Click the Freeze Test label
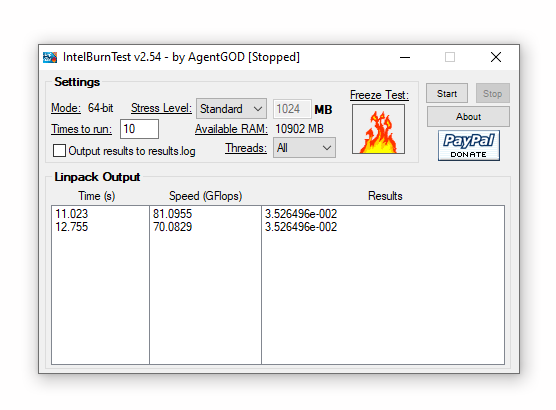This screenshot has height=410, width=556. [x=379, y=95]
